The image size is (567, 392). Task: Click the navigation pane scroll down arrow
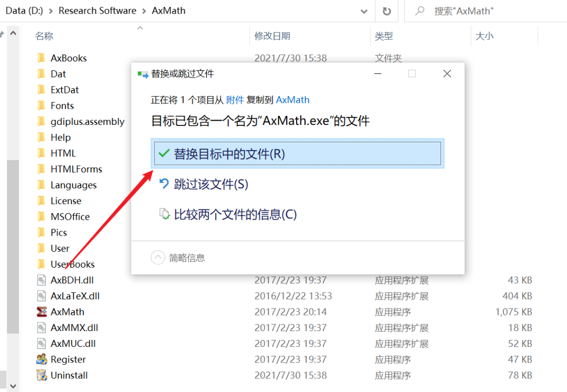tap(13, 386)
